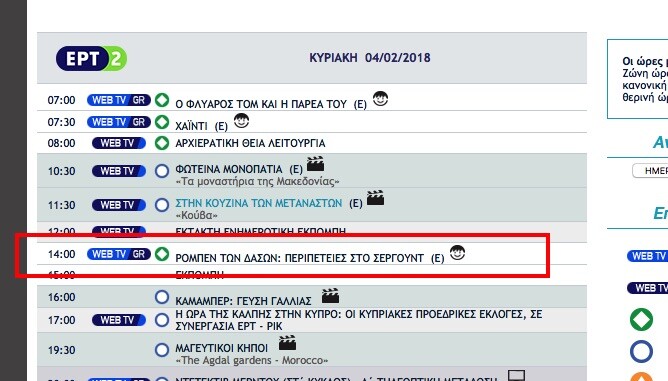Select the ΑΡΧΙΕΡΑΤΙΚΗ ΘΕΙΑ ΛΕΙΤΟΥΡΓΙΑ programme row
The height and width of the screenshot is (381, 668).
312,143
